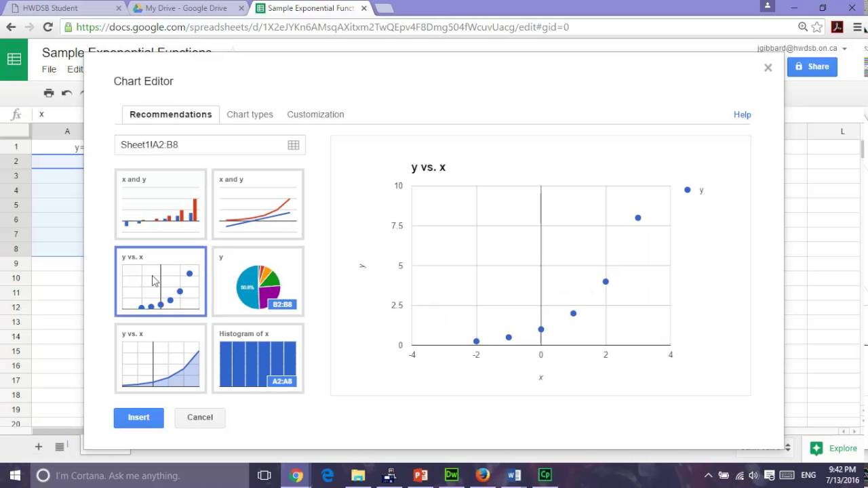Switch to the Chart types tab

[x=250, y=115]
